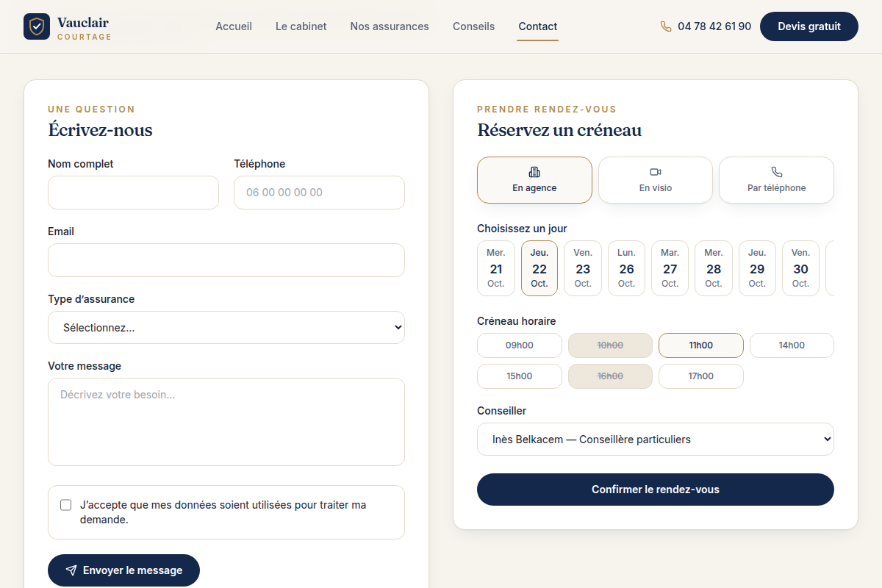Expand the Conseiller dropdown list
The height and width of the screenshot is (588, 882).
(x=656, y=440)
